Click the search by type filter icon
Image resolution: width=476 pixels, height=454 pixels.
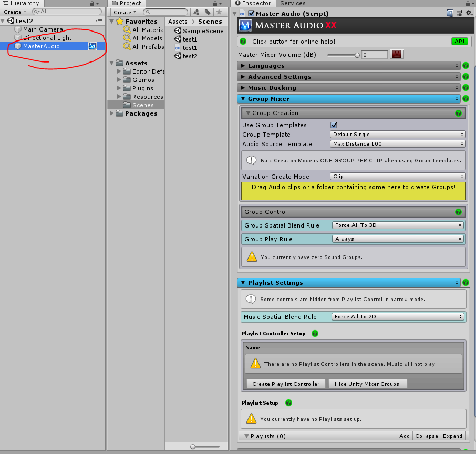[196, 12]
